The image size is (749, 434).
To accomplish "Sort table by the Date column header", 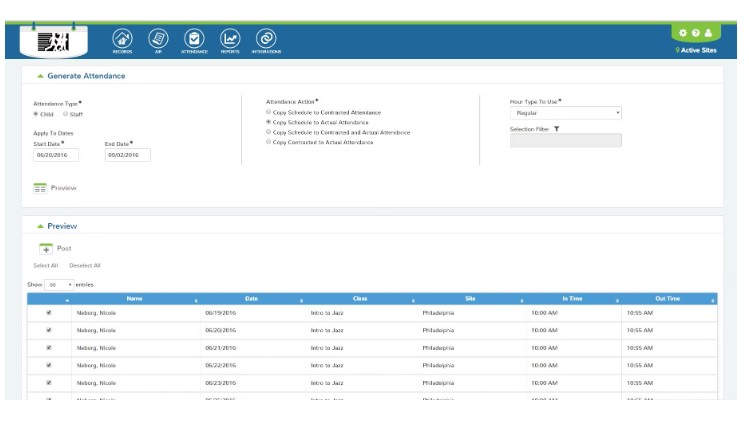I will click(x=251, y=298).
